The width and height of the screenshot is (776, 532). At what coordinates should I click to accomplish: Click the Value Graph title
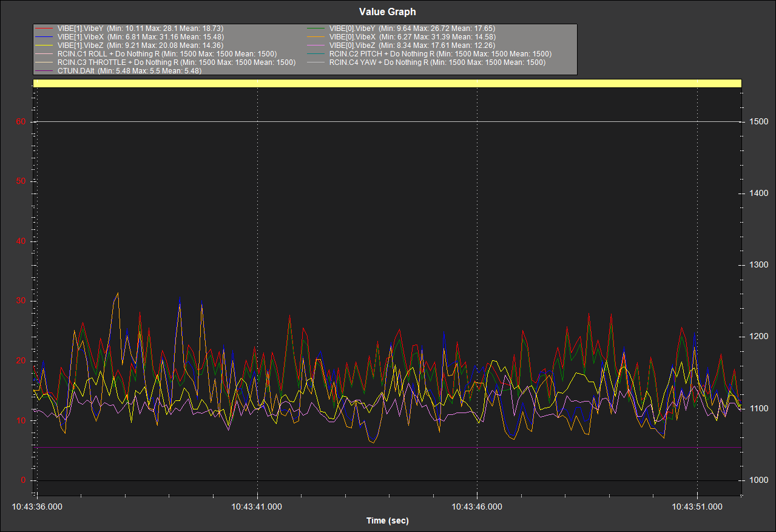pyautogui.click(x=388, y=12)
